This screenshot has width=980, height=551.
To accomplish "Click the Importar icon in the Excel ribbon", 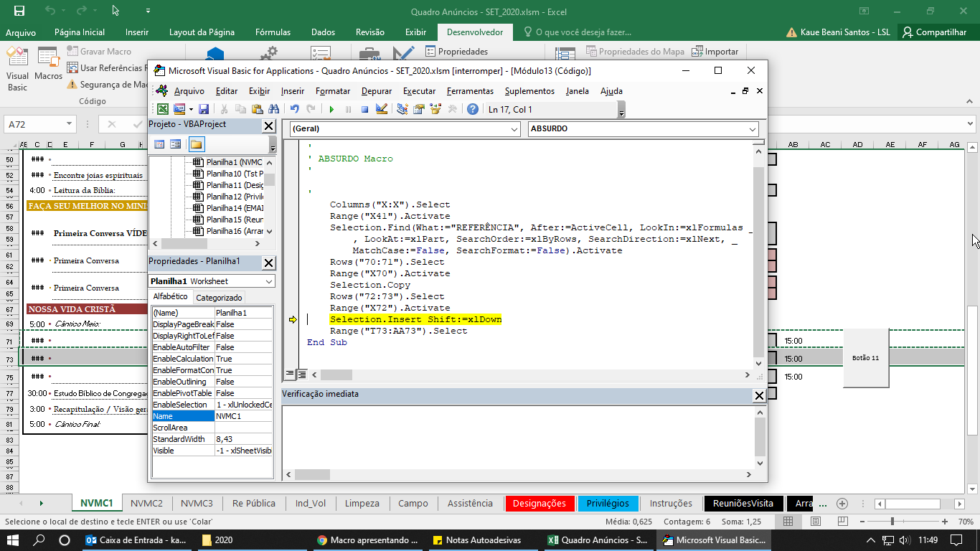I will [x=715, y=52].
